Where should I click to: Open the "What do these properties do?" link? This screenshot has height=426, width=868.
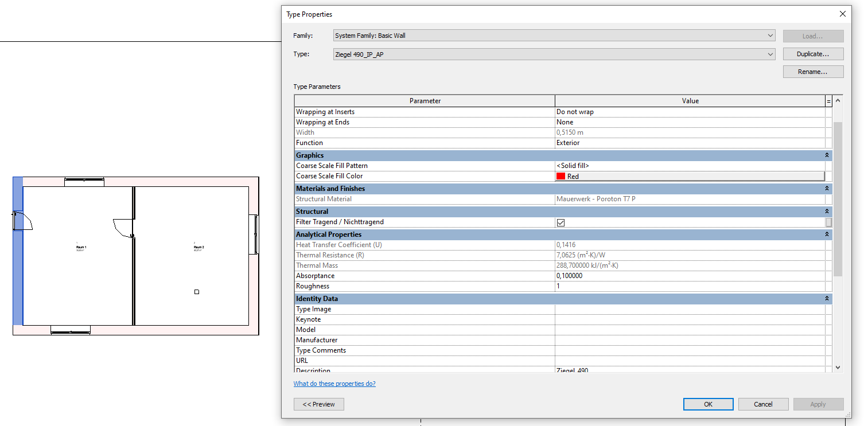[x=334, y=383]
